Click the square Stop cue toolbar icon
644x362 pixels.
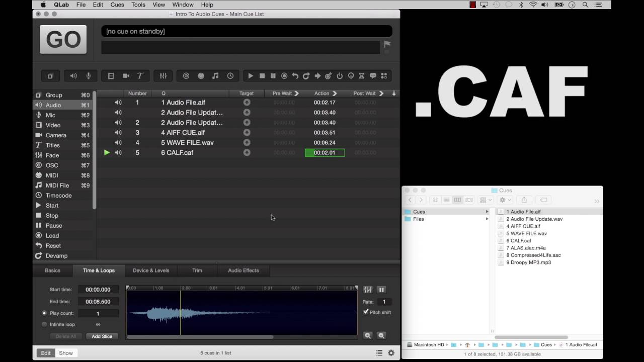pyautogui.click(x=262, y=76)
